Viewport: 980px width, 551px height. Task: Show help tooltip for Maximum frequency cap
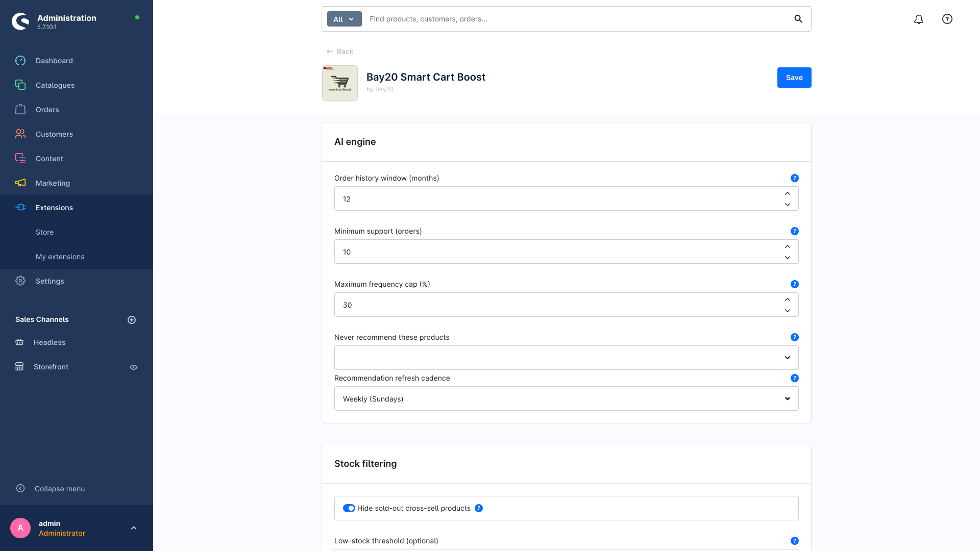pos(795,284)
